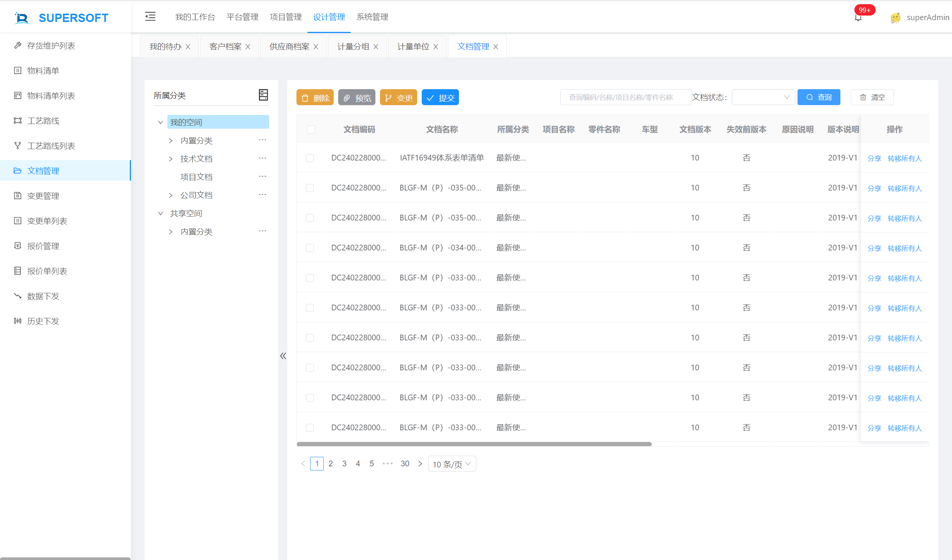
Task: Open 变更管理 in the sidebar
Action: 65,196
